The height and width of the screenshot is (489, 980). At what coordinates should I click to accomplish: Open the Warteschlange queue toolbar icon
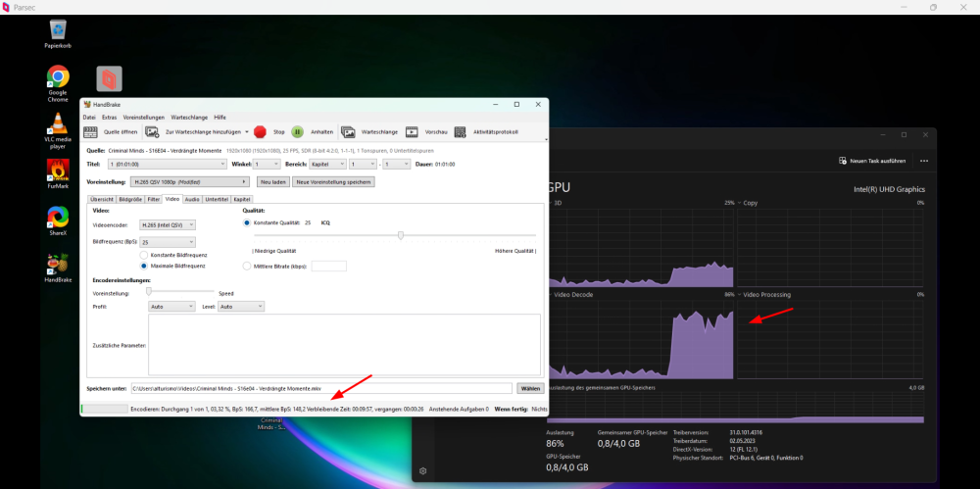point(348,132)
